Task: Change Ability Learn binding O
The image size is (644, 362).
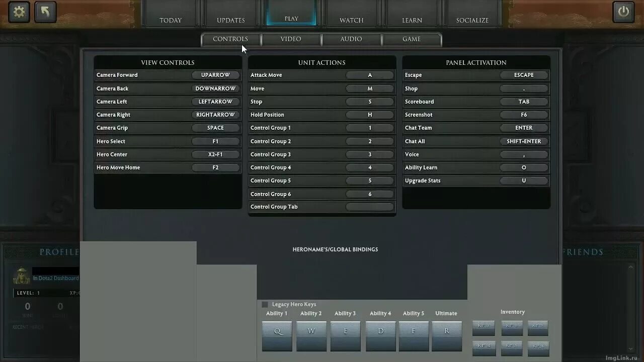Action: (524, 167)
